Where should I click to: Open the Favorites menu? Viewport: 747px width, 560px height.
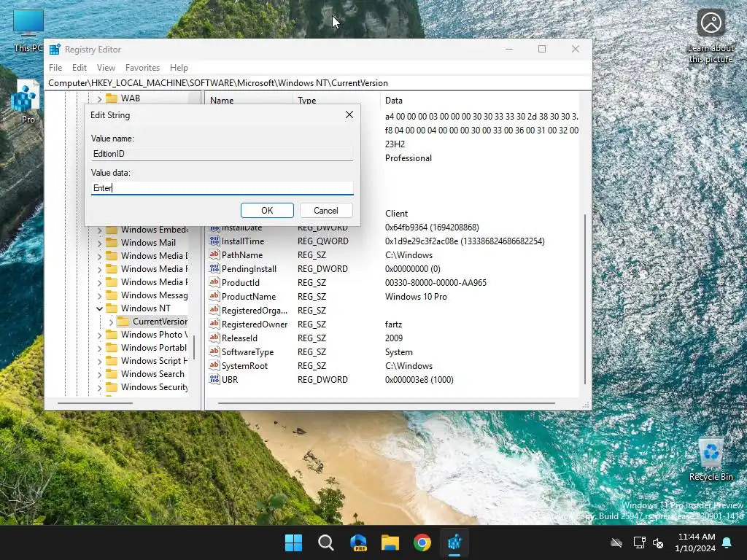point(142,68)
